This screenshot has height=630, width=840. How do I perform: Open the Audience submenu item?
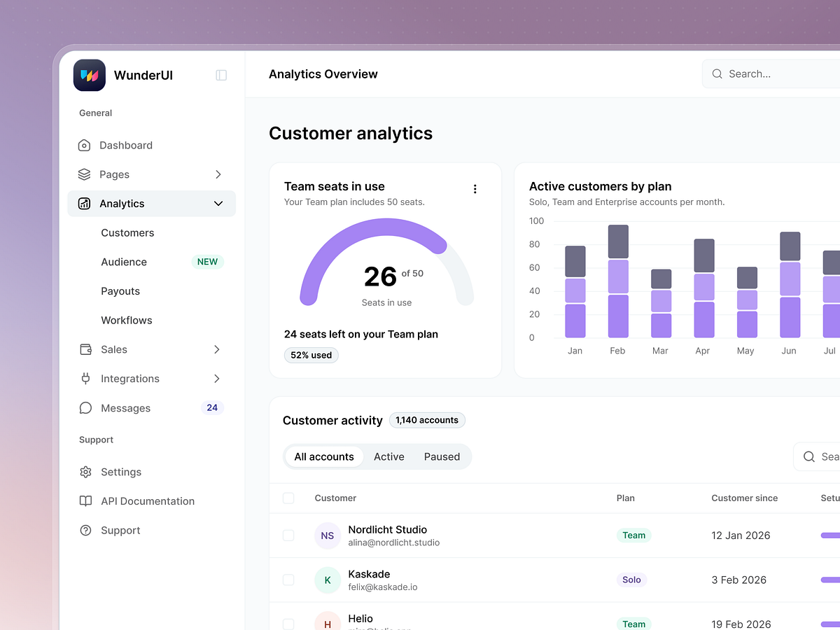[x=124, y=262]
